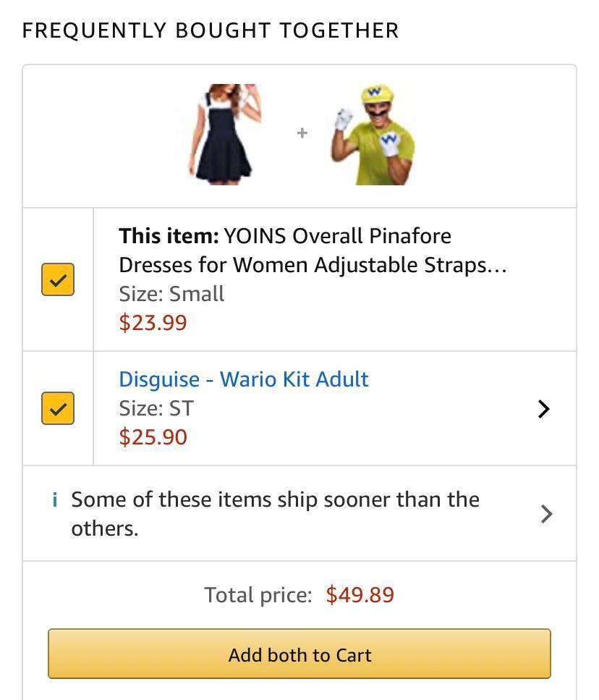Click Add both to Cart
The height and width of the screenshot is (700, 599).
click(299, 654)
